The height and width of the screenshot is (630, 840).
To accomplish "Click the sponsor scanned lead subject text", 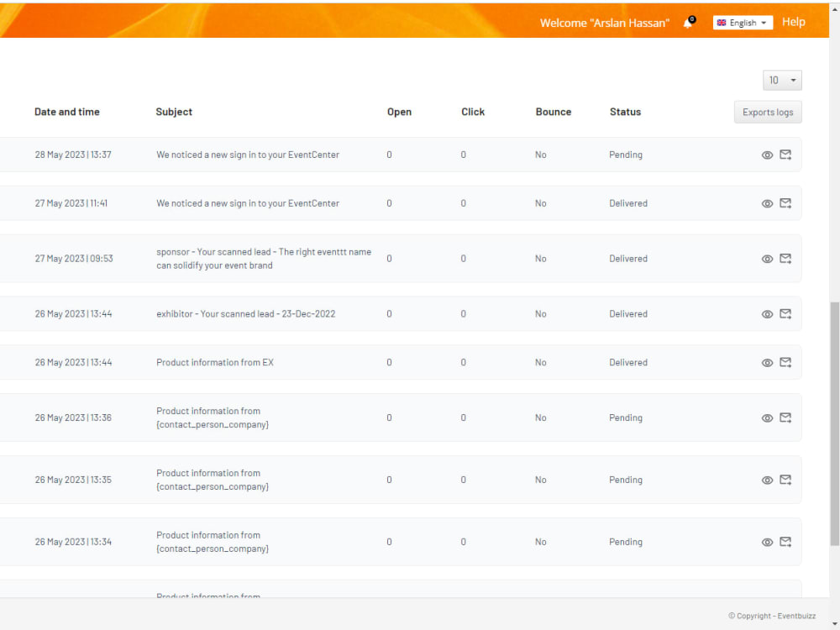I will coord(264,259).
